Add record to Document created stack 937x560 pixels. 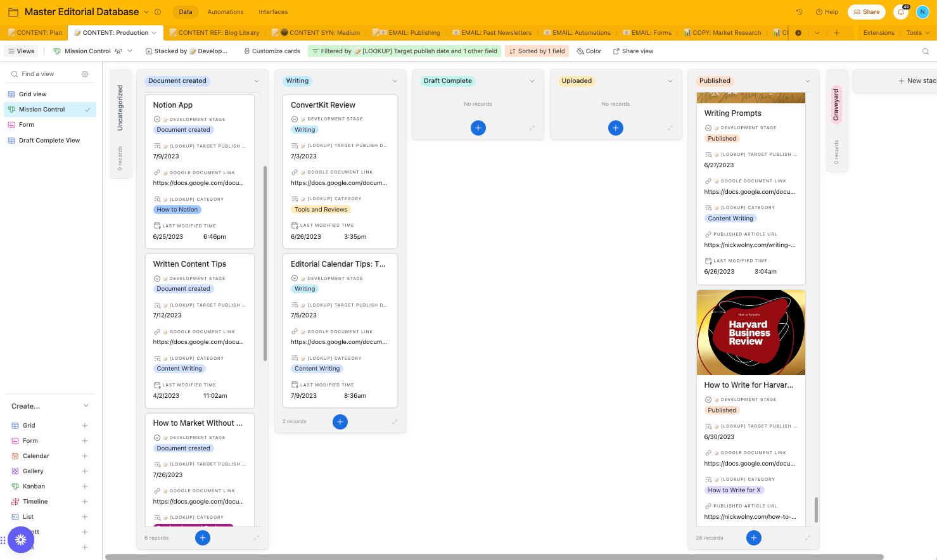pyautogui.click(x=203, y=538)
